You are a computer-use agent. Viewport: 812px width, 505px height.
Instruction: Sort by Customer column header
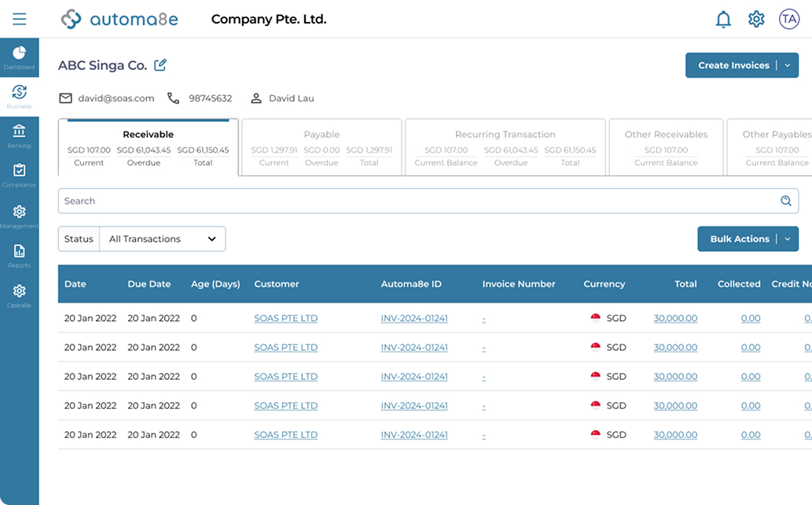pos(277,284)
